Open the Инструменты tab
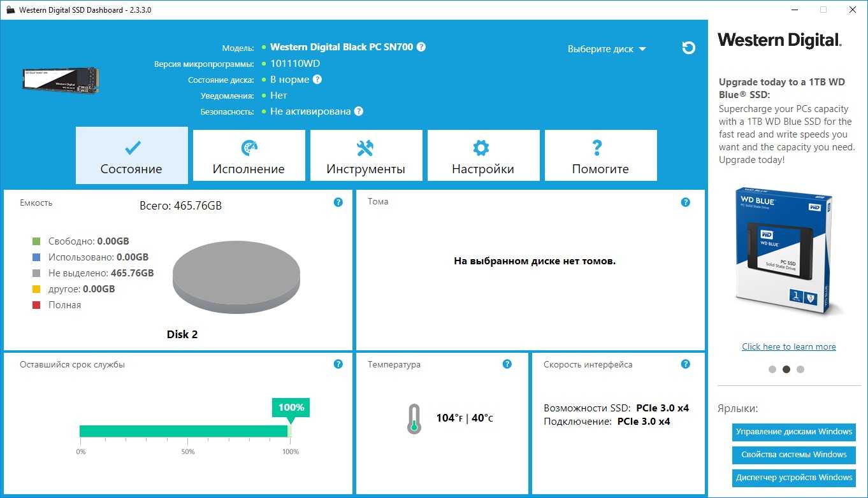The width and height of the screenshot is (868, 498). pos(366,156)
